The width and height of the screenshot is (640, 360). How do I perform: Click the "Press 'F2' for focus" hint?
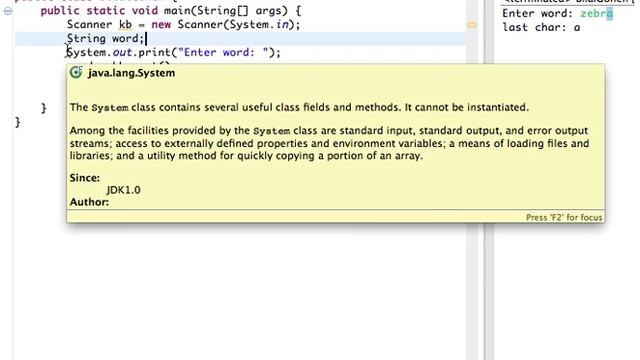pos(564,218)
